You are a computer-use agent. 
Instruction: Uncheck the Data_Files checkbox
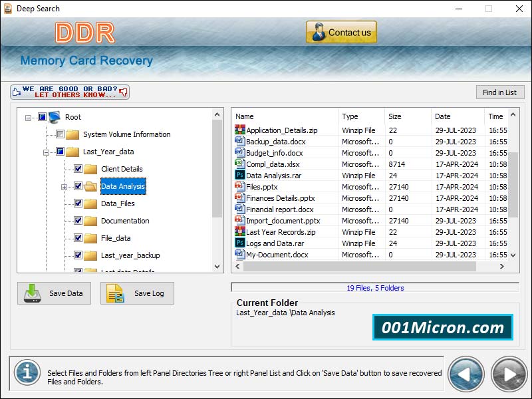78,203
